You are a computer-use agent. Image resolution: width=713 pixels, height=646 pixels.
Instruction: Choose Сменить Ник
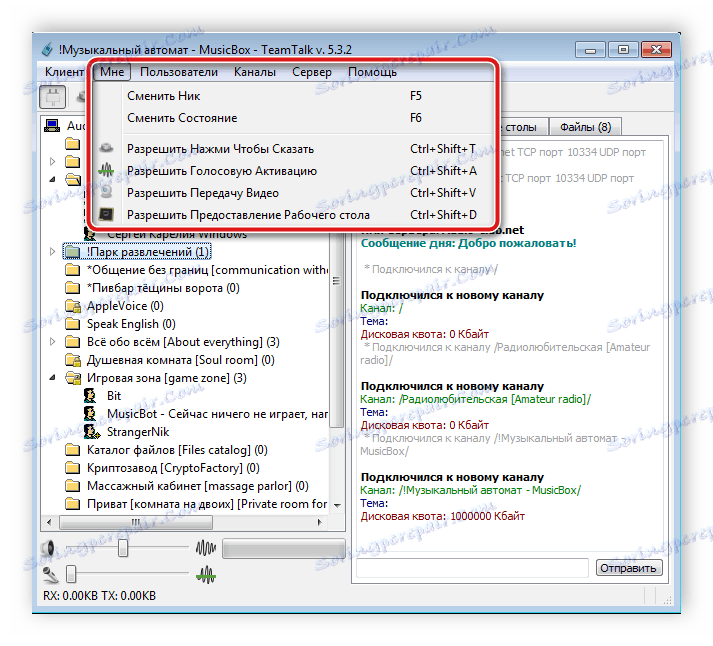[x=294, y=95]
